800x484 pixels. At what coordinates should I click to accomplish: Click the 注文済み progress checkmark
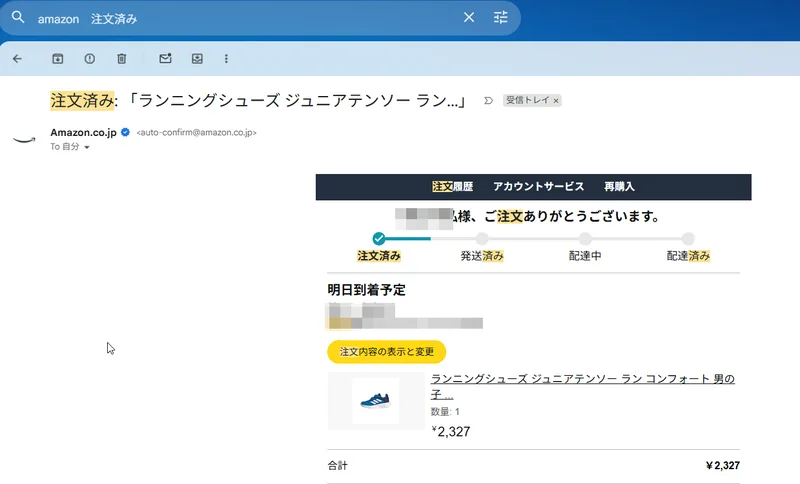tap(379, 238)
